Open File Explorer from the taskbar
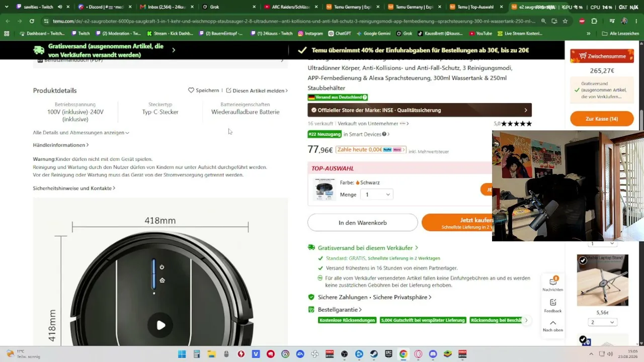Viewport: 644px width, 362px height. click(x=211, y=354)
